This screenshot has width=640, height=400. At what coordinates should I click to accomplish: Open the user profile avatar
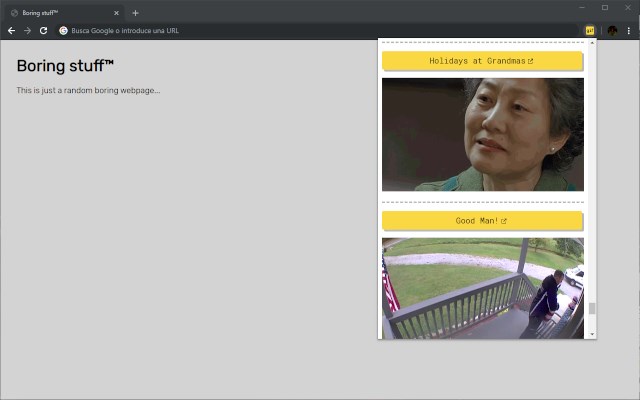tap(612, 31)
